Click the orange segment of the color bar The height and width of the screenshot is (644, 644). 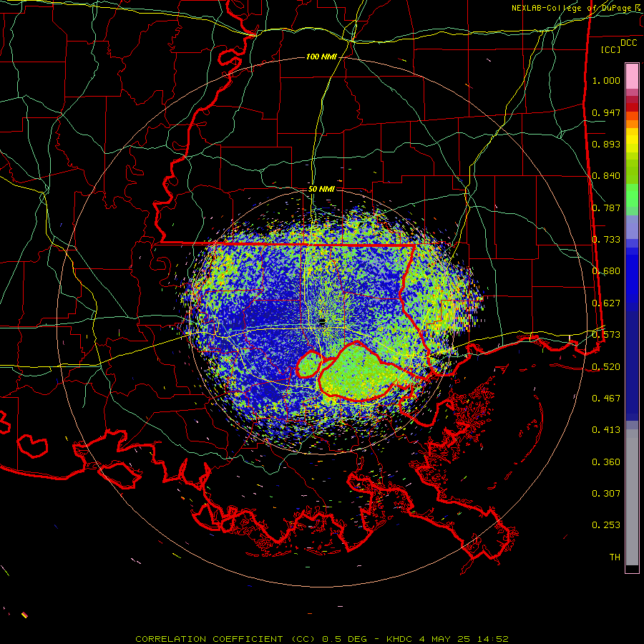[632, 120]
